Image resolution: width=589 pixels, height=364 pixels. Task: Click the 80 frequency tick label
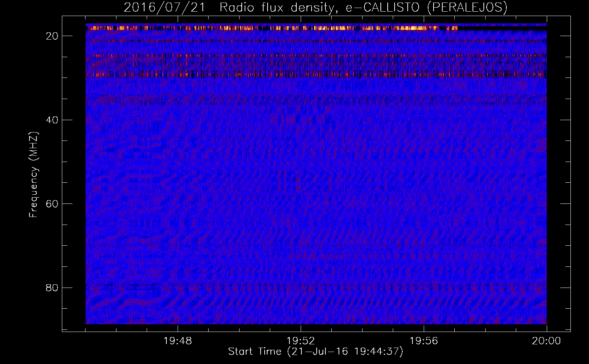point(52,288)
